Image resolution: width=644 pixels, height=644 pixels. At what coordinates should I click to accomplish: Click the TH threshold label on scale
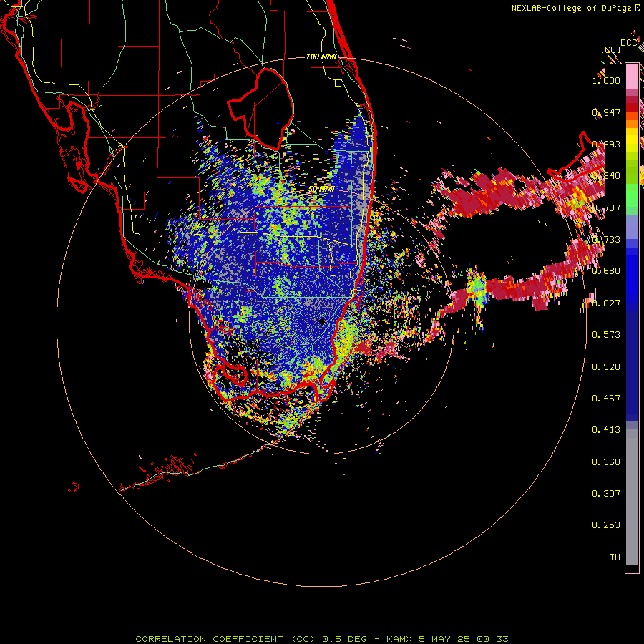[615, 557]
